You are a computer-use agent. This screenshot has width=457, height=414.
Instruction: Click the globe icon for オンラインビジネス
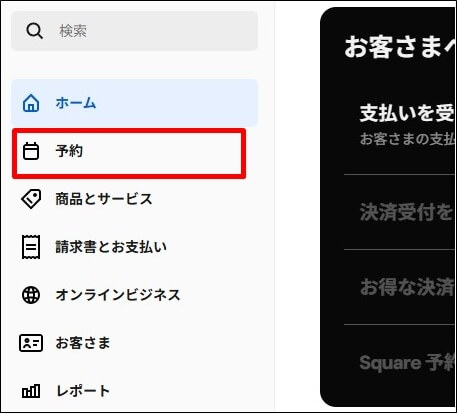(x=31, y=295)
